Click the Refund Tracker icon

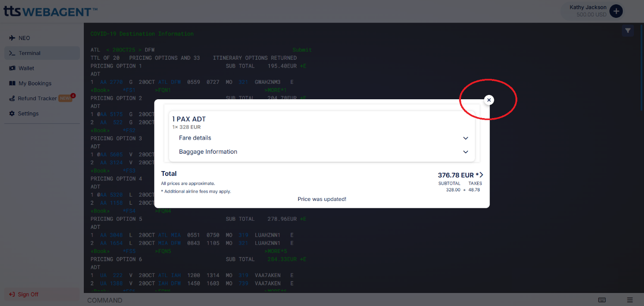[x=12, y=98]
